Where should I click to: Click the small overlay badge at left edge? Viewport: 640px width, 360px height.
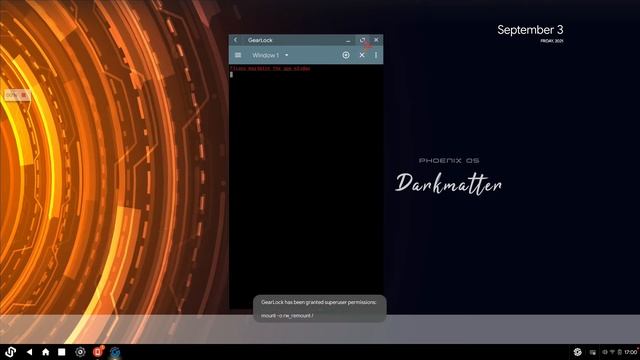(x=17, y=95)
